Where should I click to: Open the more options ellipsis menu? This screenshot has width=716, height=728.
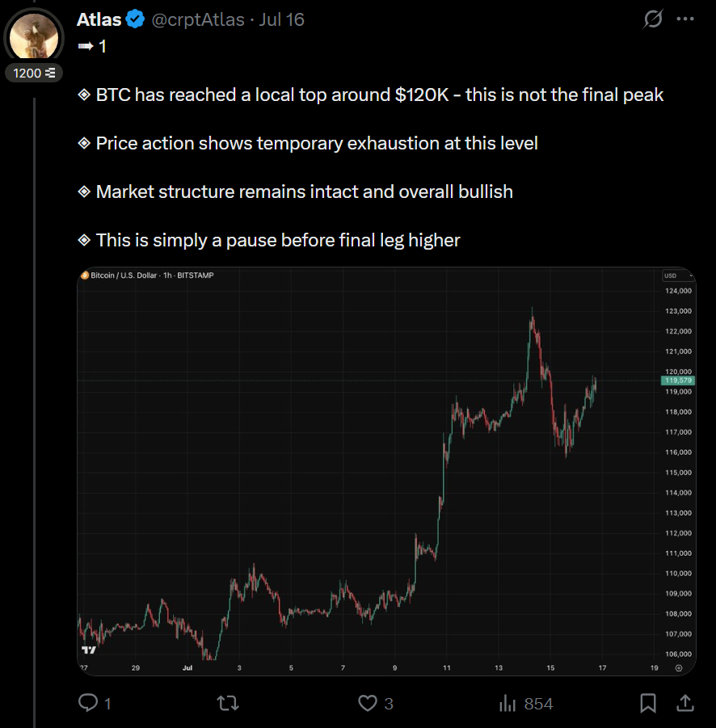pos(685,19)
